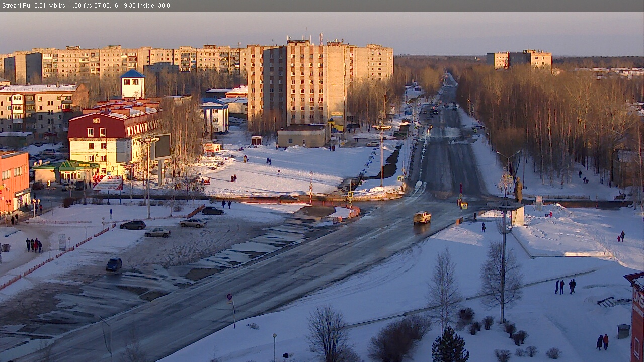
Task: Click the "27.03.16" date stamp
Action: coord(106,6)
